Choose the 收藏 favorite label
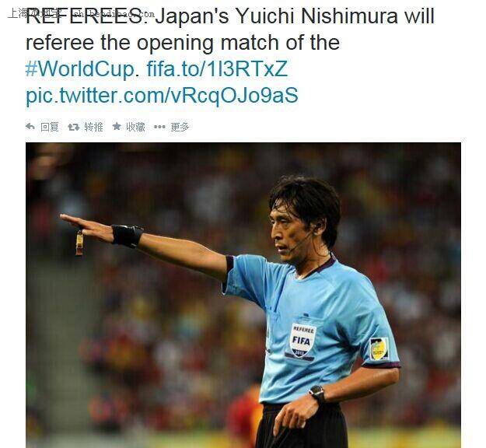This screenshot has width=486, height=448. click(x=135, y=127)
